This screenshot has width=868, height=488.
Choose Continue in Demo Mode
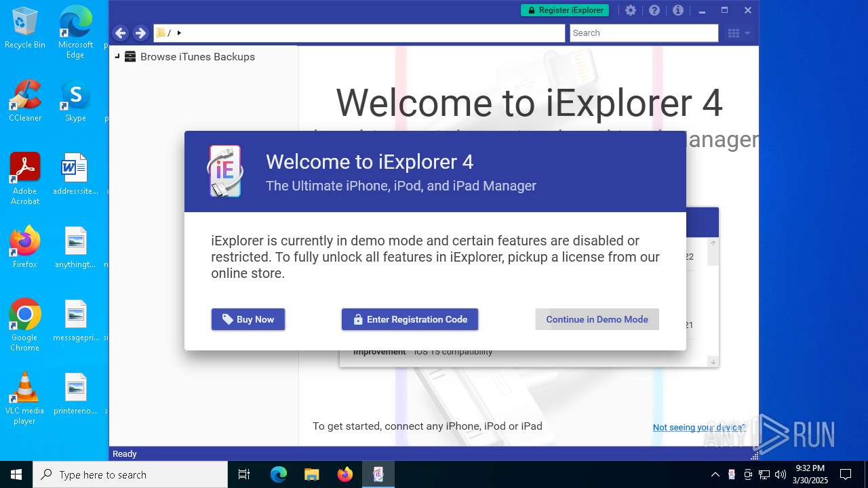(597, 319)
